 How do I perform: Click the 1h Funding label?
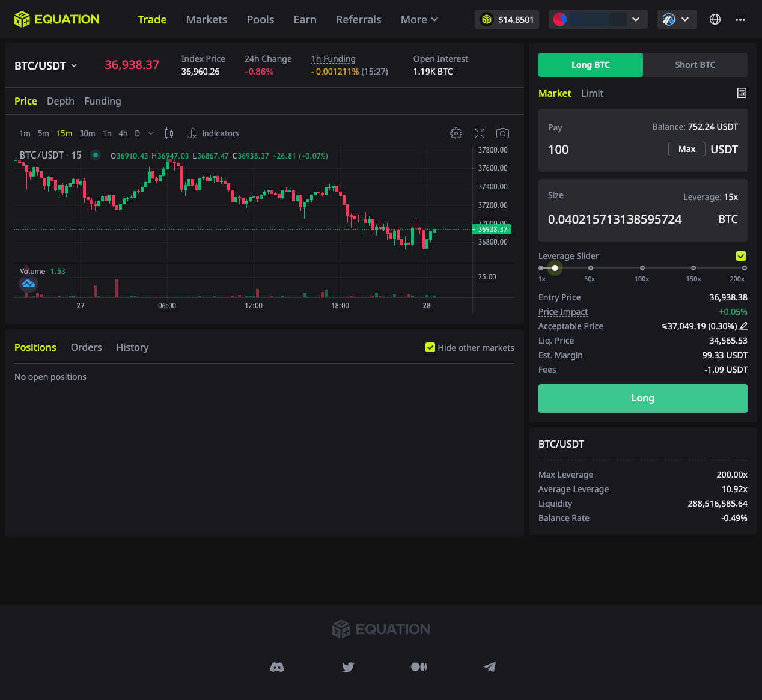point(334,59)
